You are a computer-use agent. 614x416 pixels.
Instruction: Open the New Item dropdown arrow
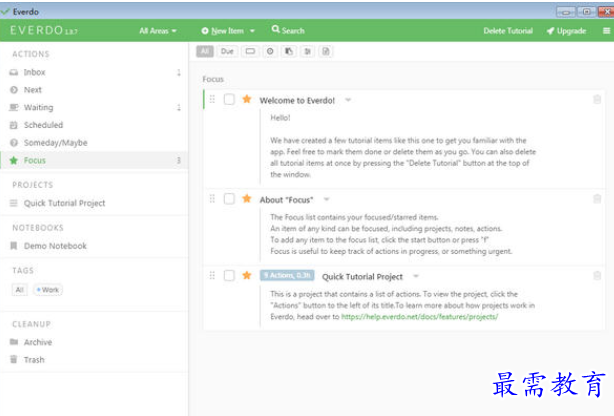[252, 31]
